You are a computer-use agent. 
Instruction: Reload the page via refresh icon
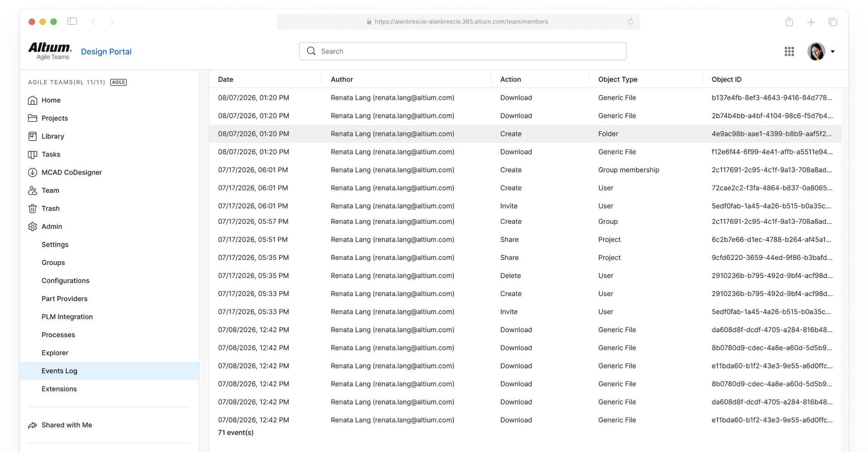(x=631, y=21)
